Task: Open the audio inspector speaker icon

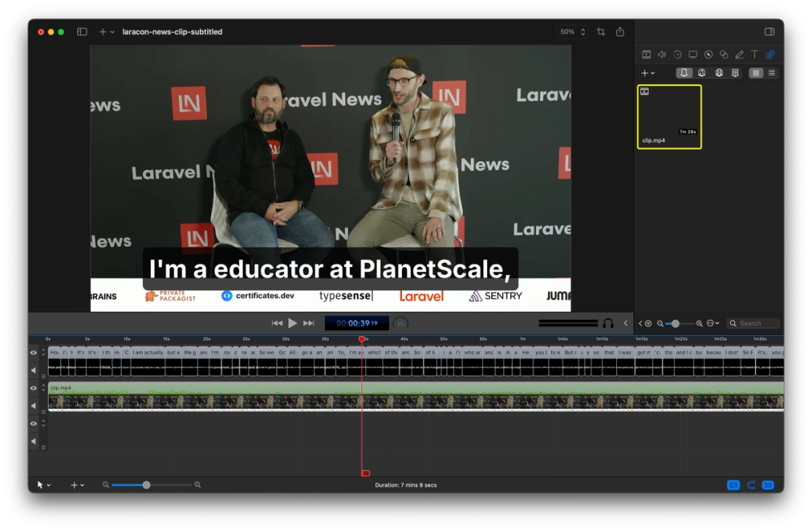Action: [x=662, y=54]
